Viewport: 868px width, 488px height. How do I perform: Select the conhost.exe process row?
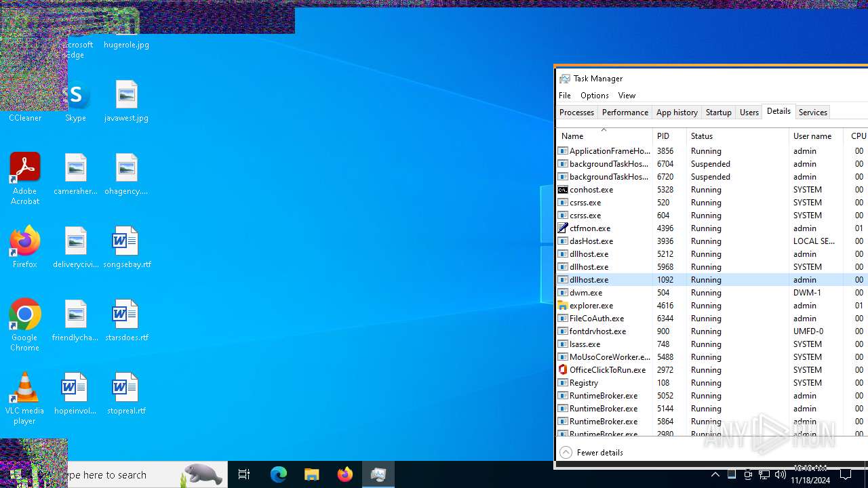[x=712, y=190]
